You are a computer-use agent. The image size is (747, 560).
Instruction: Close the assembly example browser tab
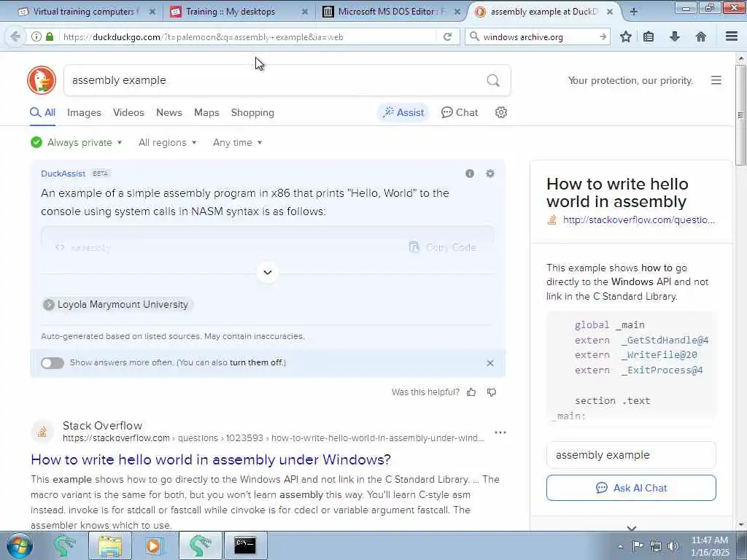coord(610,12)
